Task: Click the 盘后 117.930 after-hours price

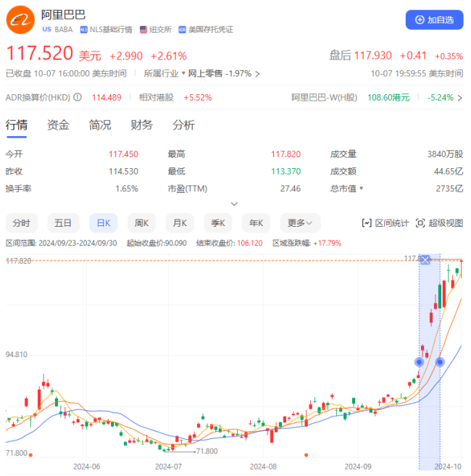Action: tap(373, 56)
